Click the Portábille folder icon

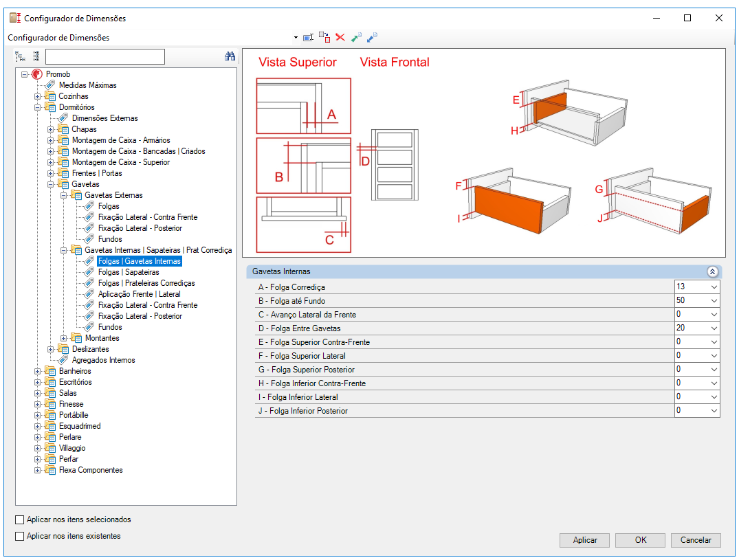click(x=50, y=415)
